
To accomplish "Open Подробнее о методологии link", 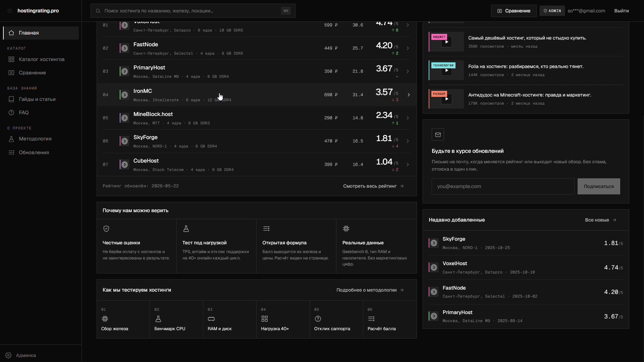I will coord(370,290).
